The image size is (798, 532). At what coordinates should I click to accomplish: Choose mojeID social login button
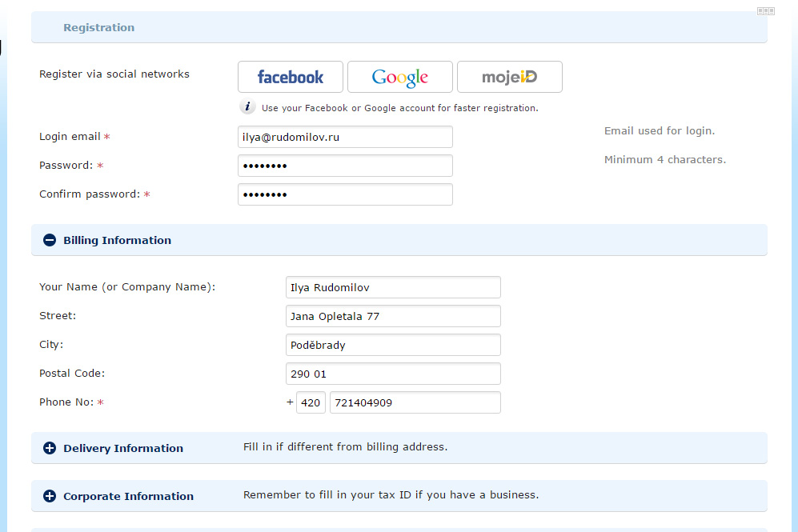coord(509,77)
